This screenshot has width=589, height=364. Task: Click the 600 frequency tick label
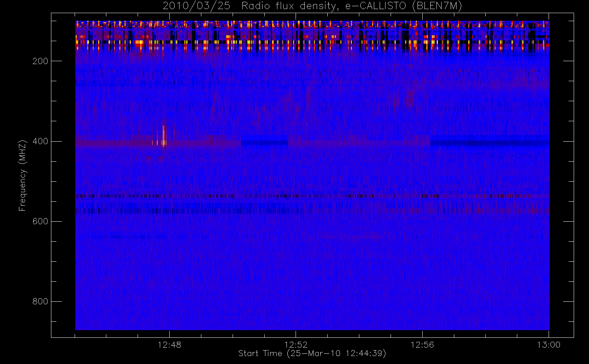click(40, 221)
